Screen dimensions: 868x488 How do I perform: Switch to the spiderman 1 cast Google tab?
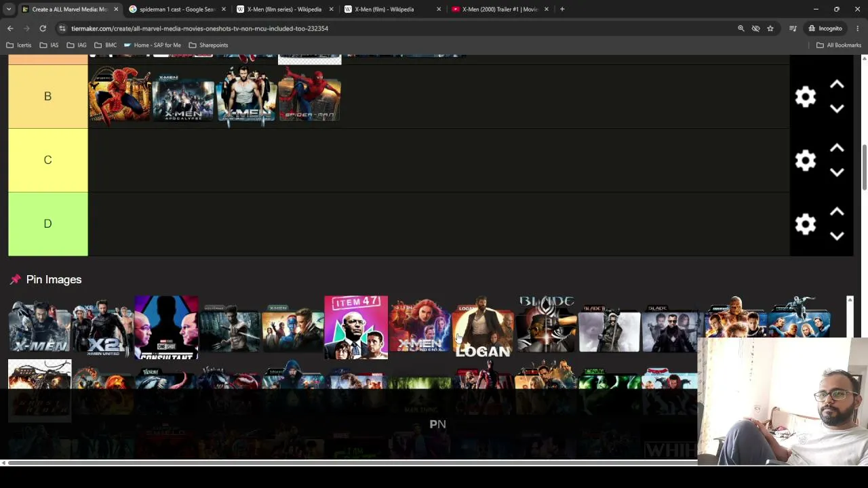click(178, 9)
